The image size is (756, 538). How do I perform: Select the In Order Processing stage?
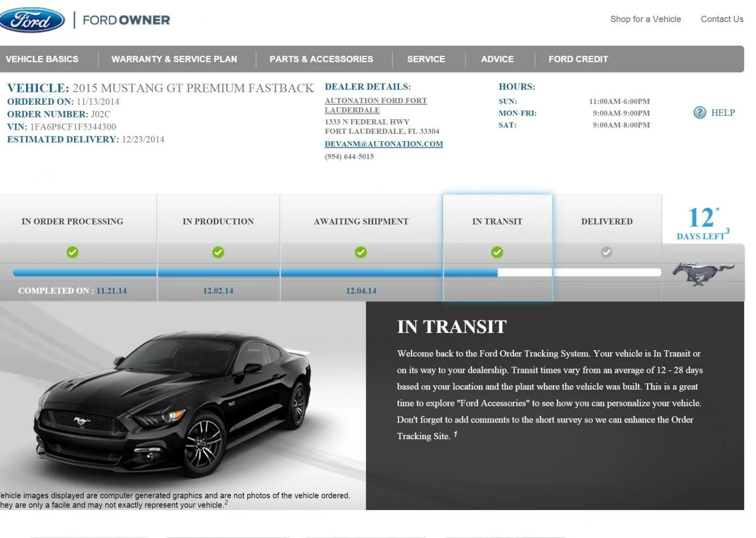point(72,221)
